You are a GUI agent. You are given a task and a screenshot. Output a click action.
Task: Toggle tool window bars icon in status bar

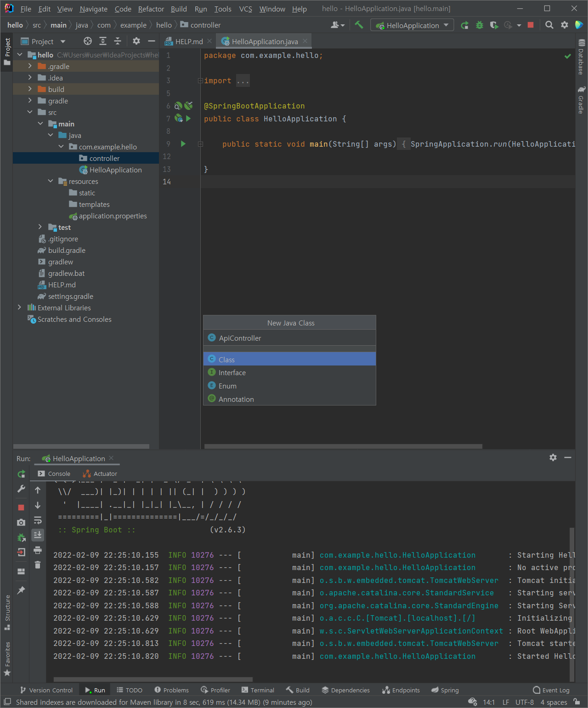(x=7, y=702)
